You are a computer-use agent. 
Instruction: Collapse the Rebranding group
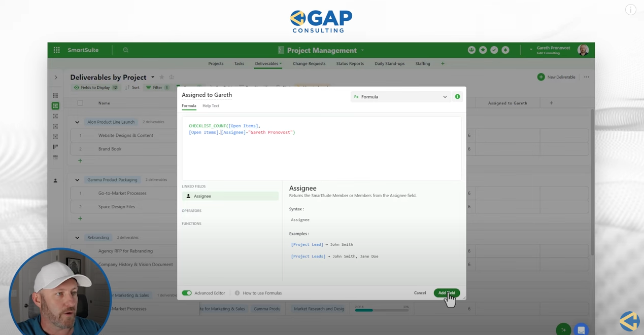(77, 238)
